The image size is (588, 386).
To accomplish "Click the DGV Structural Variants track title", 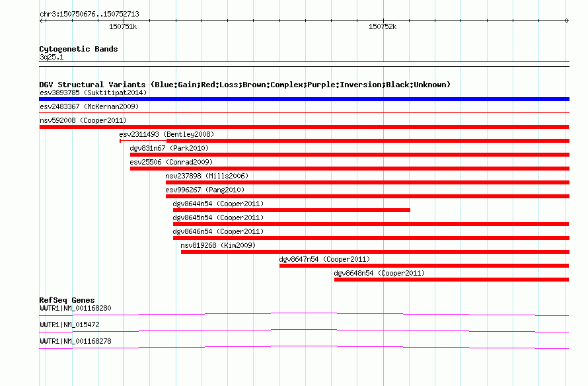I will click(244, 85).
